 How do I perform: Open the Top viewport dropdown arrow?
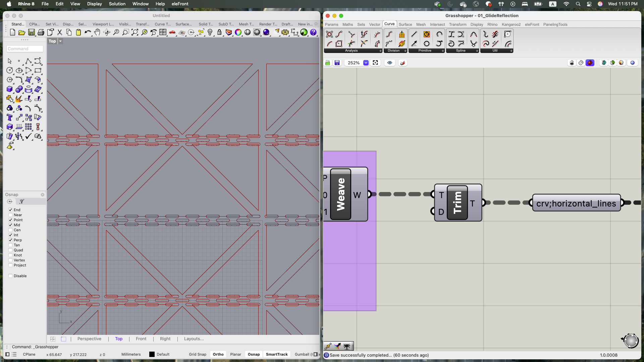pyautogui.click(x=60, y=41)
